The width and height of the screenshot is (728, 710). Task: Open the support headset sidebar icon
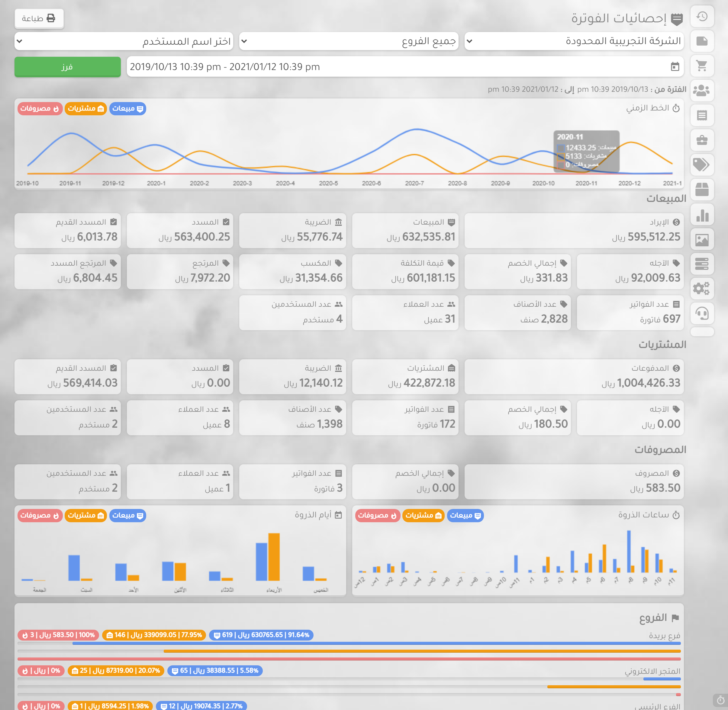tap(702, 313)
